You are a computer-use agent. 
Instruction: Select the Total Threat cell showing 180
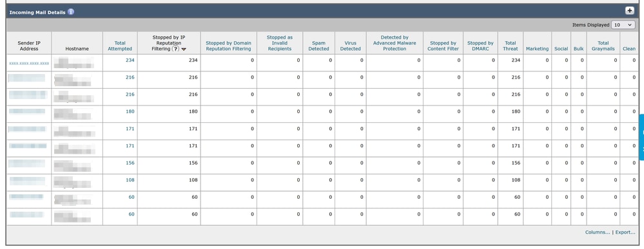510,114
